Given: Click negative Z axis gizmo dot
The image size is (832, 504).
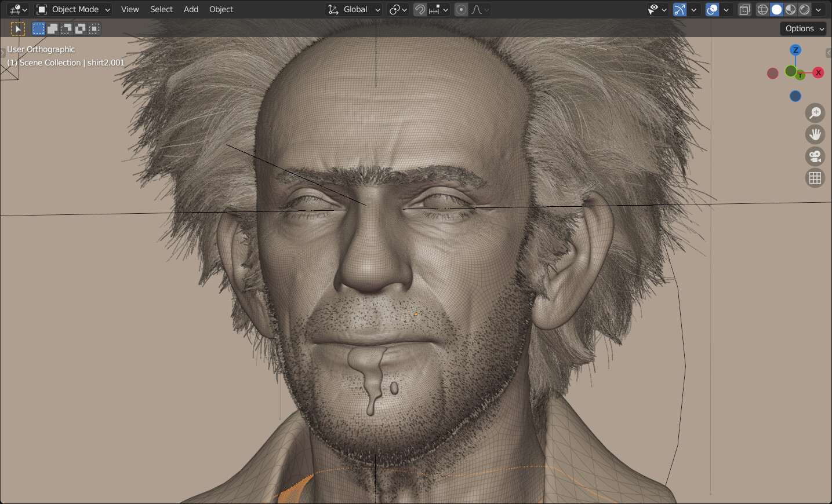Looking at the screenshot, I should point(795,96).
